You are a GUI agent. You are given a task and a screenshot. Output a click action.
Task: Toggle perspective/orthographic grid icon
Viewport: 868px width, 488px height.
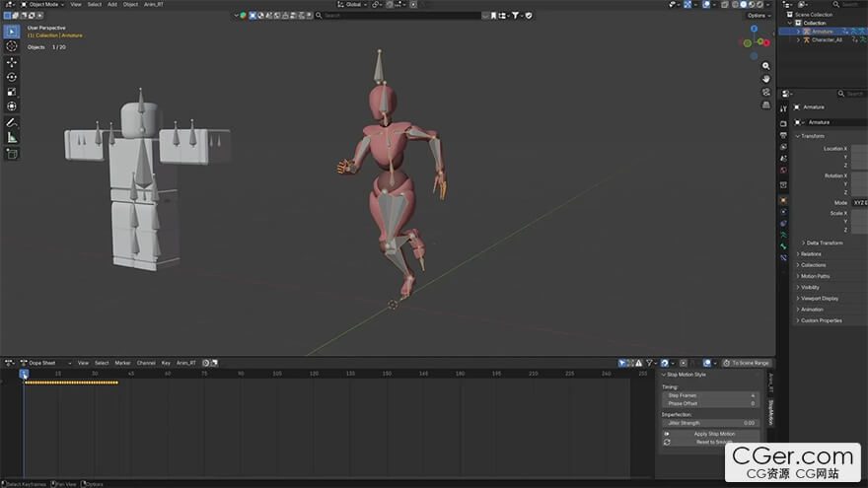pyautogui.click(x=766, y=105)
